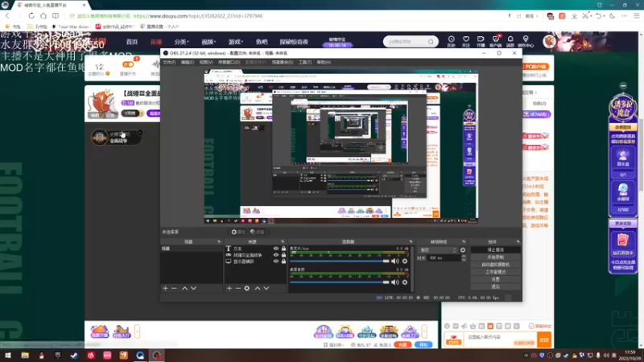Open the OBS View menu

(206, 63)
